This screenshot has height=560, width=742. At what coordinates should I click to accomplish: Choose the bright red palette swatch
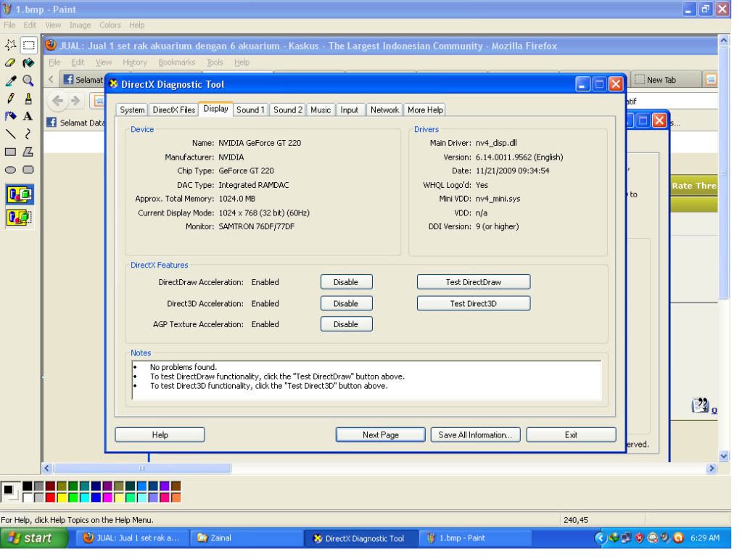(x=50, y=498)
